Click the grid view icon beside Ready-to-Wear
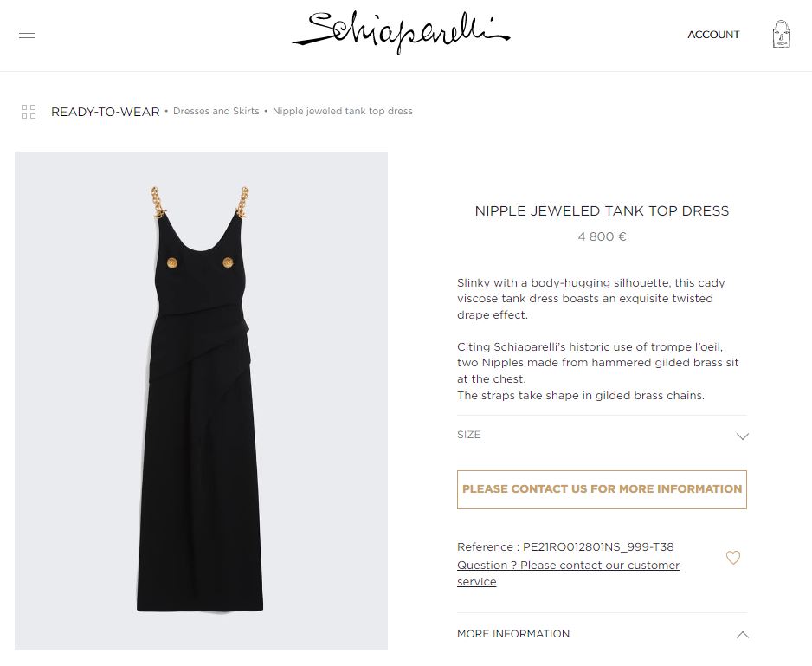Image resolution: width=812 pixels, height=666 pixels. click(x=29, y=112)
